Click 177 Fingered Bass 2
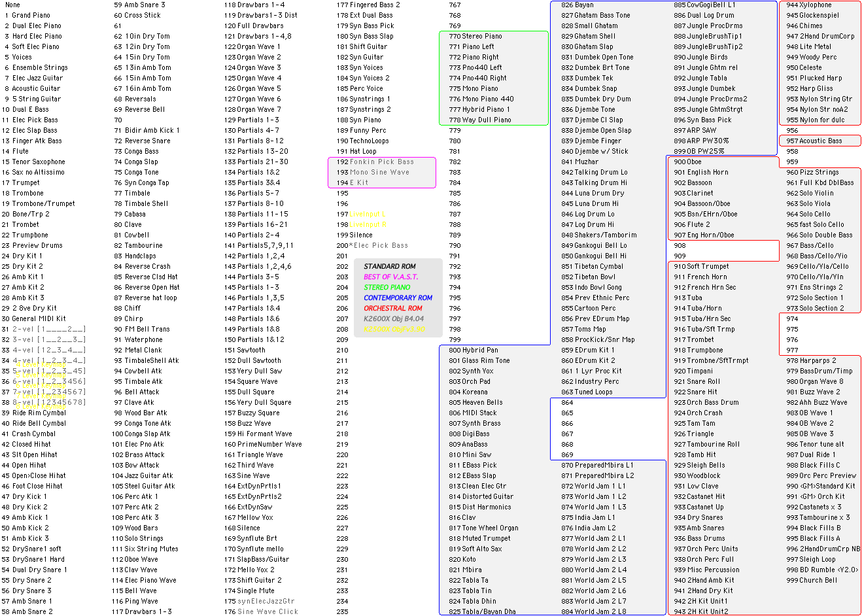 (x=368, y=5)
